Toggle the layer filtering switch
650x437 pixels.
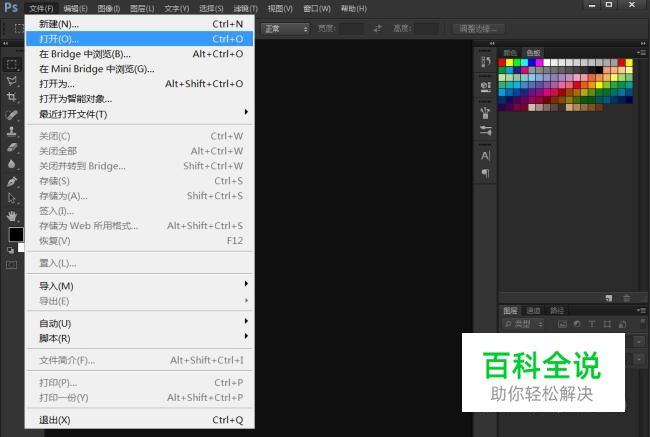[643, 323]
